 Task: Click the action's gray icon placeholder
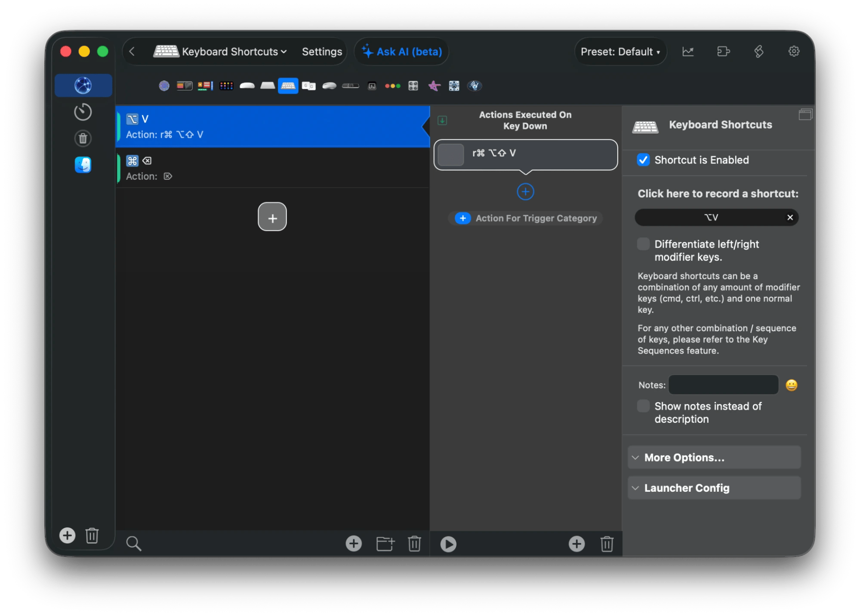tap(450, 154)
